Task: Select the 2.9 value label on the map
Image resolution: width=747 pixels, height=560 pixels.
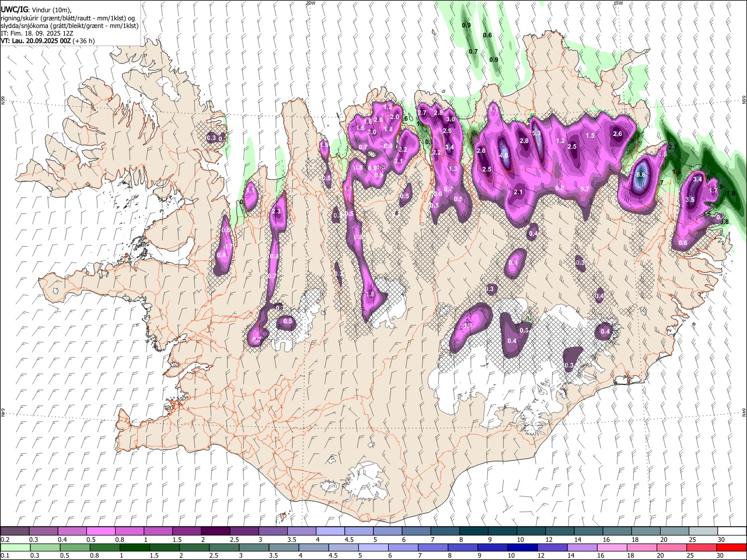Action: click(x=447, y=131)
